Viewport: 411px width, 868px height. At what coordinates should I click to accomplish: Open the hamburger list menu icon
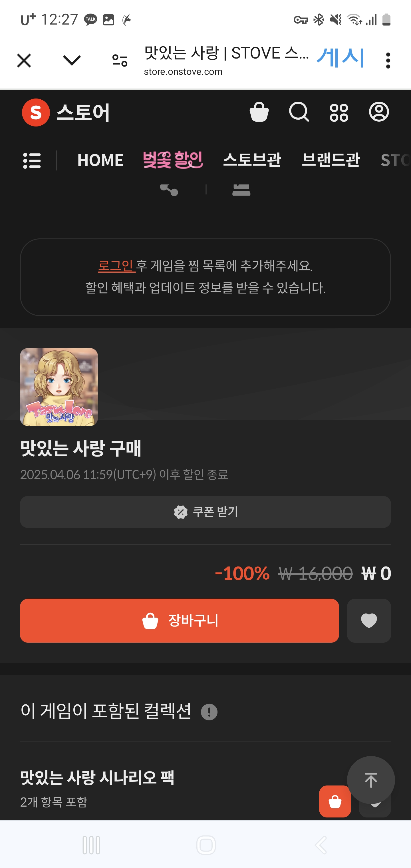click(x=32, y=160)
